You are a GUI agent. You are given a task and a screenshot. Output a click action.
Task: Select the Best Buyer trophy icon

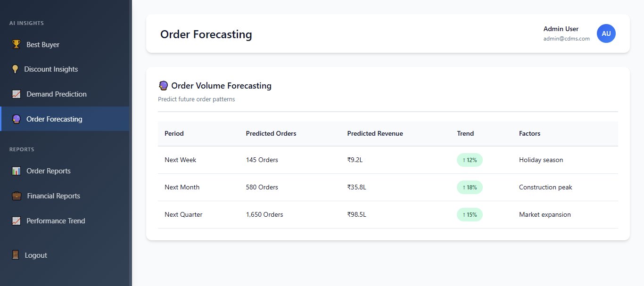(16, 45)
